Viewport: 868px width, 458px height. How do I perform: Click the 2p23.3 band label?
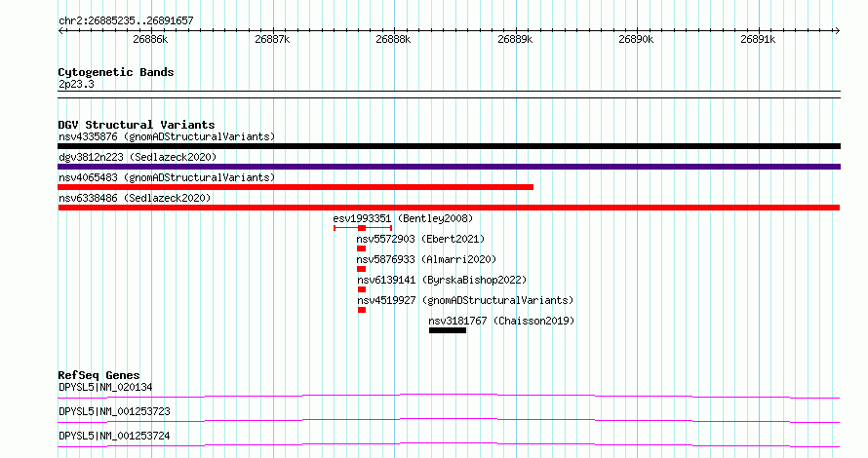pyautogui.click(x=76, y=84)
